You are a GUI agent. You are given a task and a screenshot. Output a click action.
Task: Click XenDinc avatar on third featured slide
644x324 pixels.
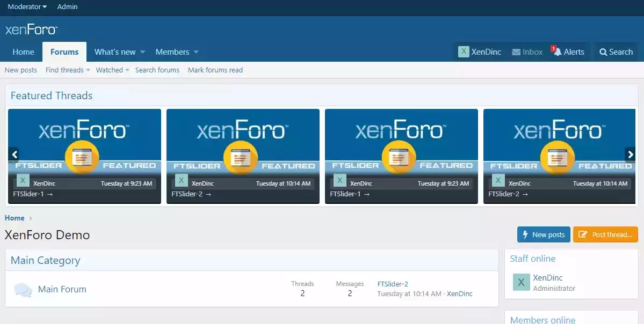point(339,180)
